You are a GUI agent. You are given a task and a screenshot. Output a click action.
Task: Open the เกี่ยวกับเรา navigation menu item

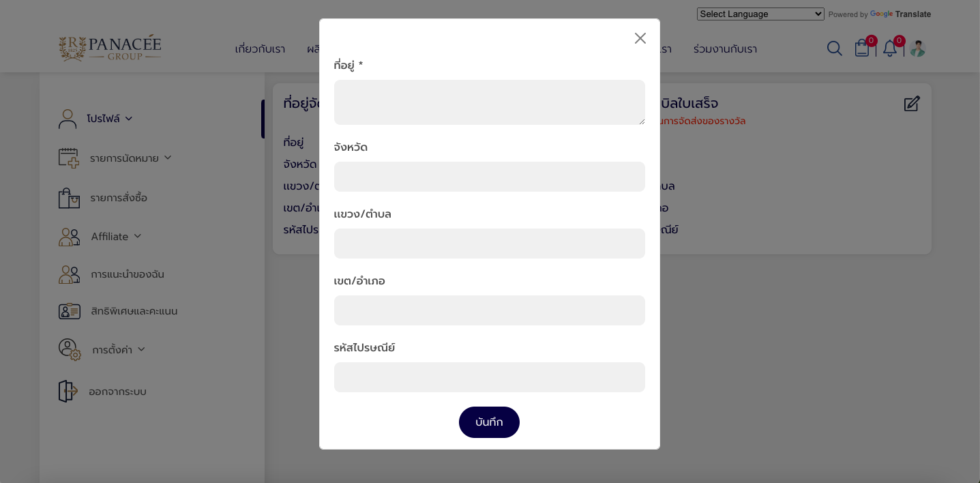coord(260,49)
